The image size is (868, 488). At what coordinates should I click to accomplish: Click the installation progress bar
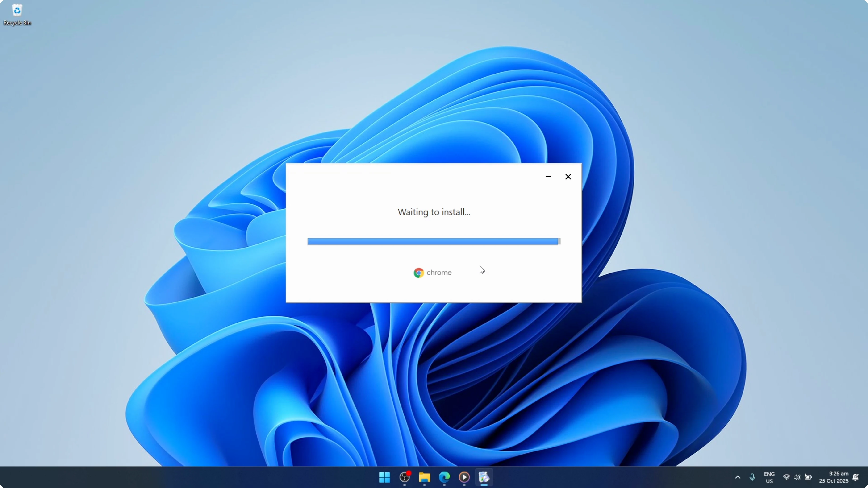pyautogui.click(x=434, y=241)
